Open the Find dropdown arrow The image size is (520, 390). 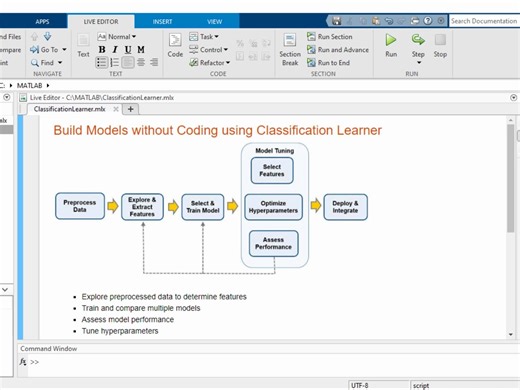click(x=60, y=63)
